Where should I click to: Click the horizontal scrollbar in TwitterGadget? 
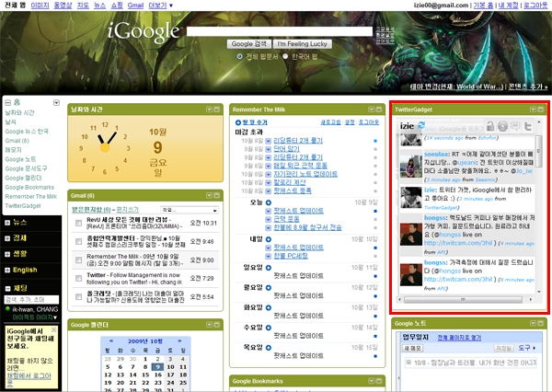tap(460, 300)
